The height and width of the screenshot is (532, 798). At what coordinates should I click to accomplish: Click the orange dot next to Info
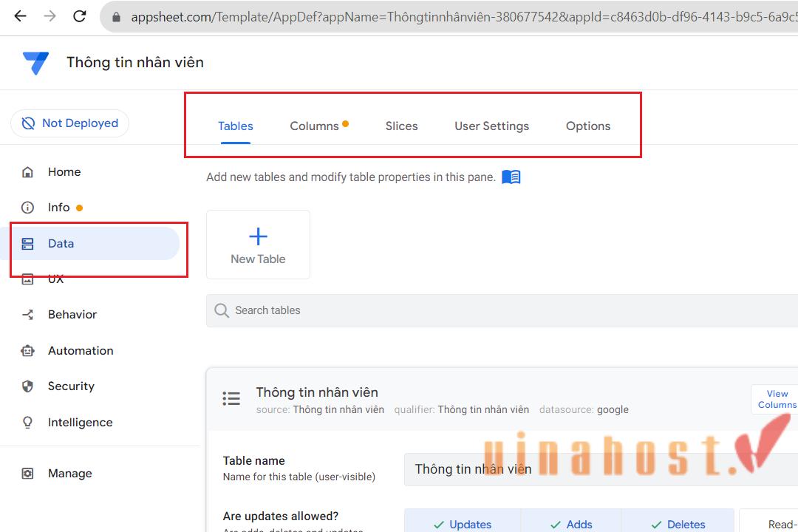[79, 208]
